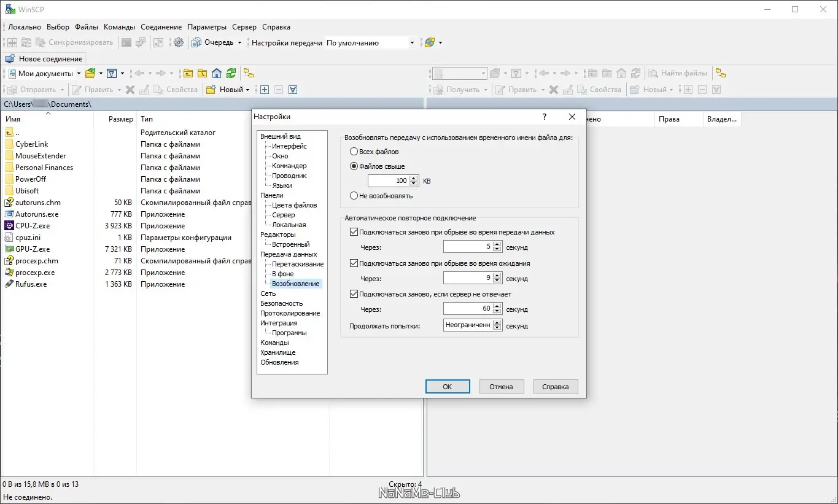Click the spinner arrows of the 60 секунд field
The width and height of the screenshot is (838, 504).
point(497,309)
